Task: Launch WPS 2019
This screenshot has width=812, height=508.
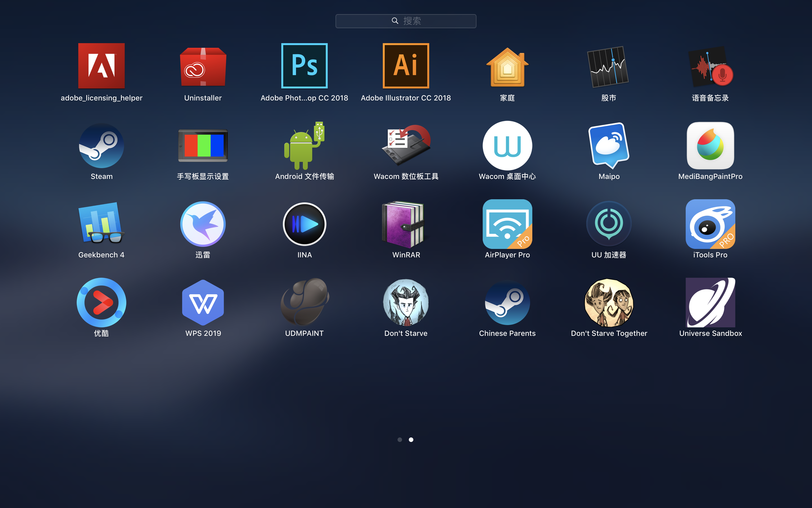Action: [203, 302]
